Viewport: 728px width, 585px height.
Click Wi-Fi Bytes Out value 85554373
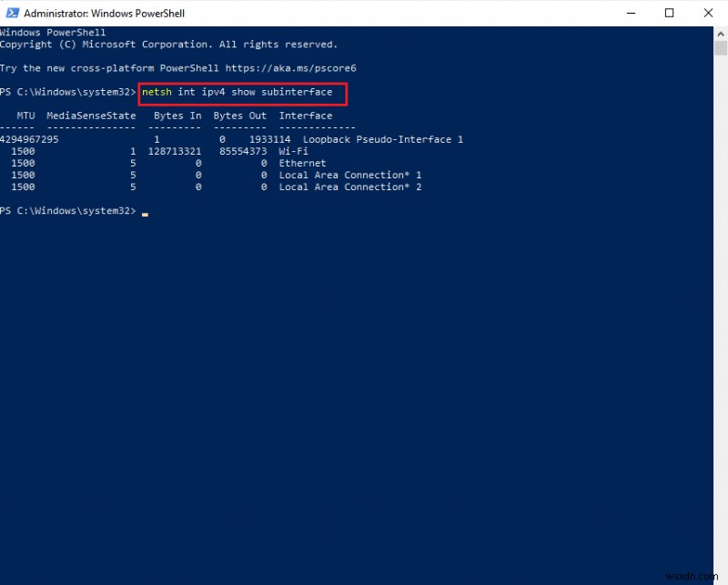pos(243,151)
